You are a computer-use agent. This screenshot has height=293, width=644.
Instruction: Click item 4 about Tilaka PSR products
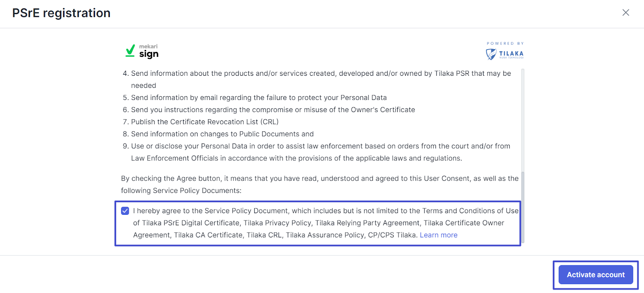(320, 74)
